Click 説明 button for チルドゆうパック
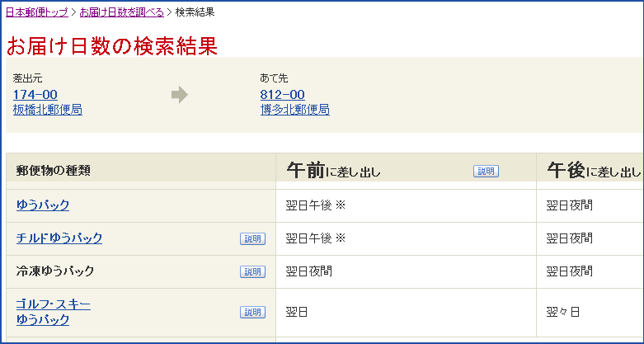This screenshot has height=344, width=644. 252,238
